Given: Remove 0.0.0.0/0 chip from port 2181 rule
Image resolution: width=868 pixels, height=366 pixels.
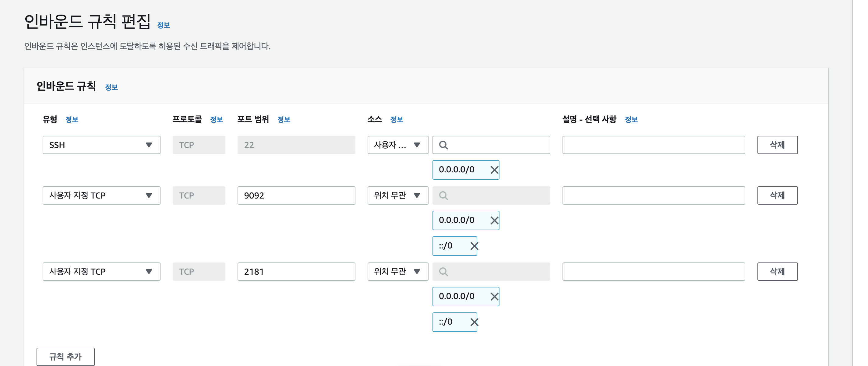Looking at the screenshot, I should [x=494, y=297].
